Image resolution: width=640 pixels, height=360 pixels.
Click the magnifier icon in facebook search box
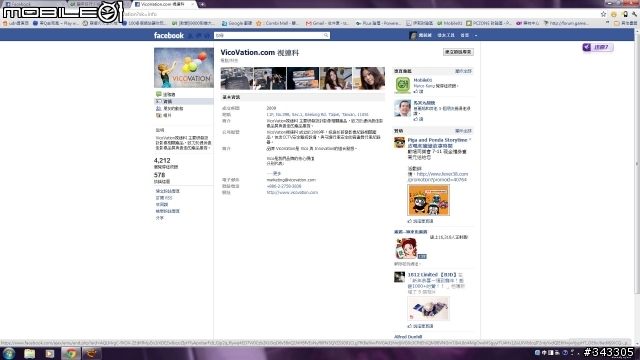click(326, 36)
